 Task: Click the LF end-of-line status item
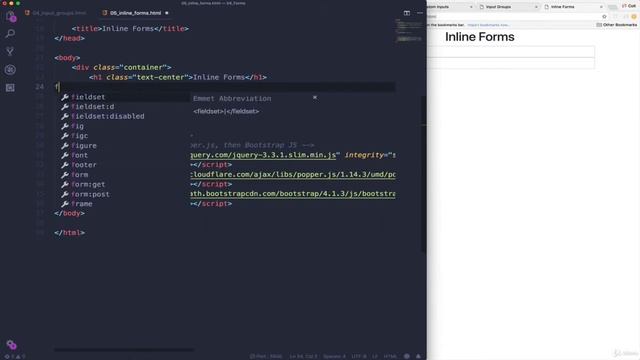(375, 356)
